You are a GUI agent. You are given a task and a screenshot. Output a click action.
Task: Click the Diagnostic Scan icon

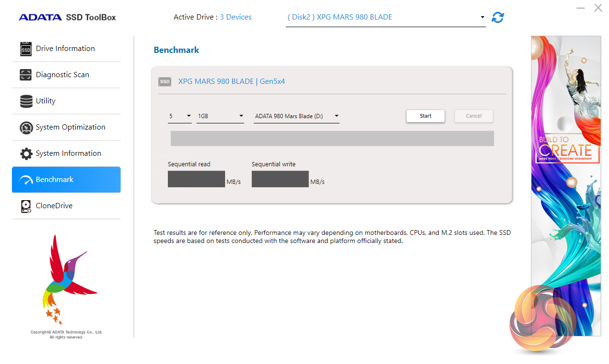pos(26,75)
